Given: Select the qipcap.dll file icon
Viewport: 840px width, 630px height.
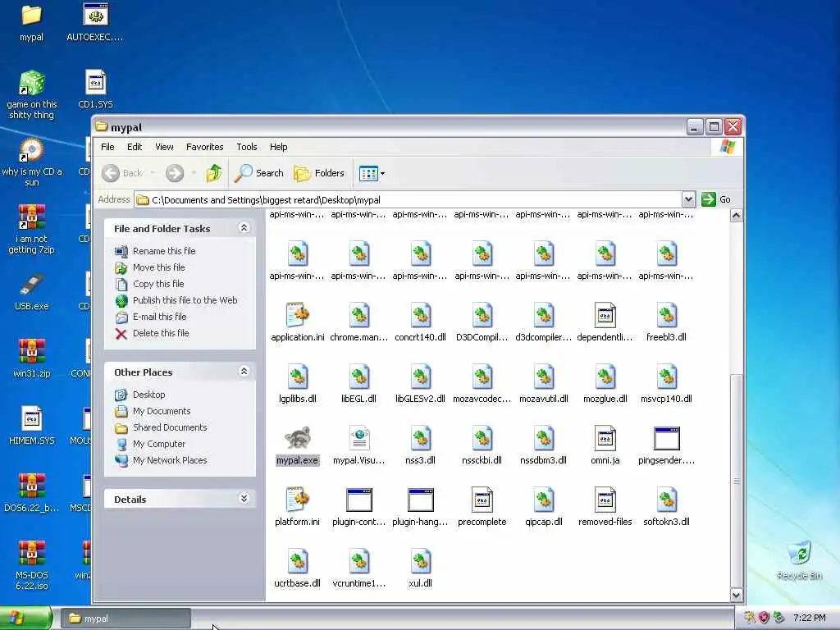Looking at the screenshot, I should click(x=544, y=500).
